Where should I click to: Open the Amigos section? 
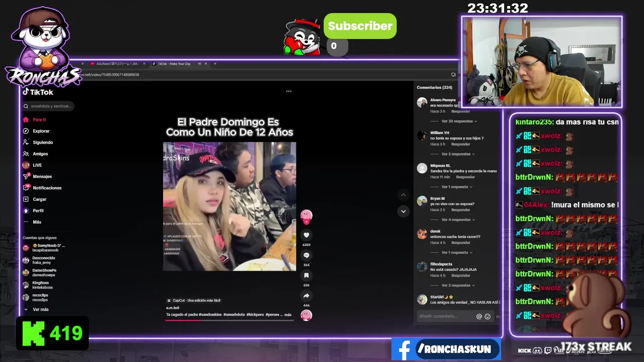tap(36, 154)
